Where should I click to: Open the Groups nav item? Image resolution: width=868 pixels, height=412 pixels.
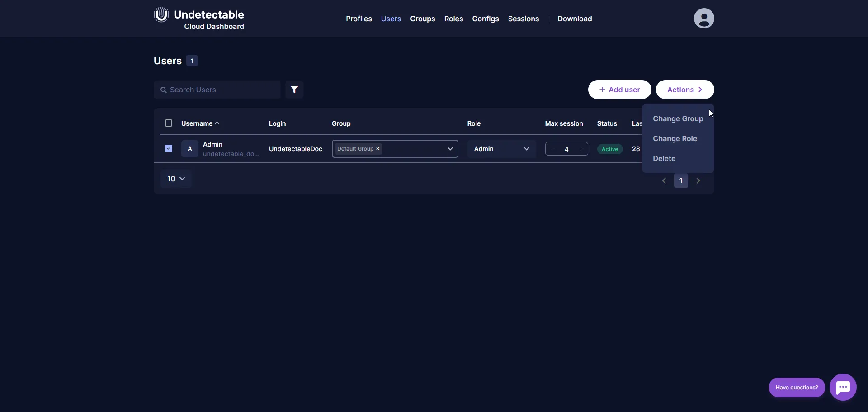[x=423, y=19]
